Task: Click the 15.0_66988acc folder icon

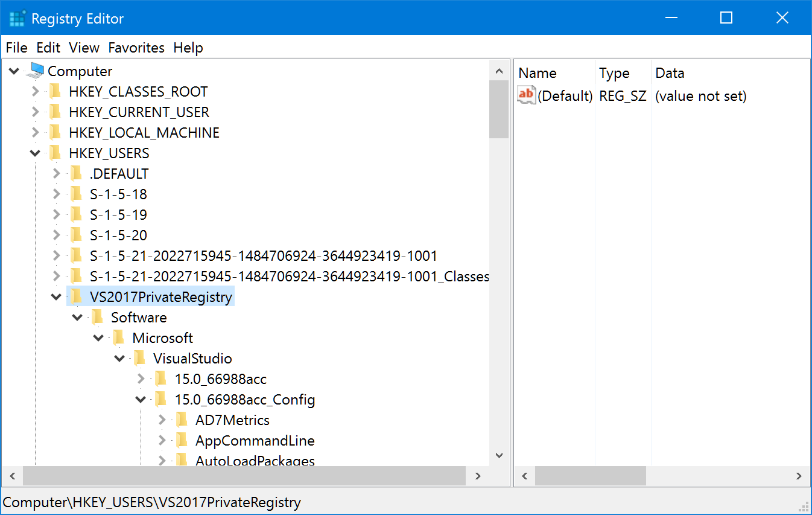Action: click(x=161, y=379)
